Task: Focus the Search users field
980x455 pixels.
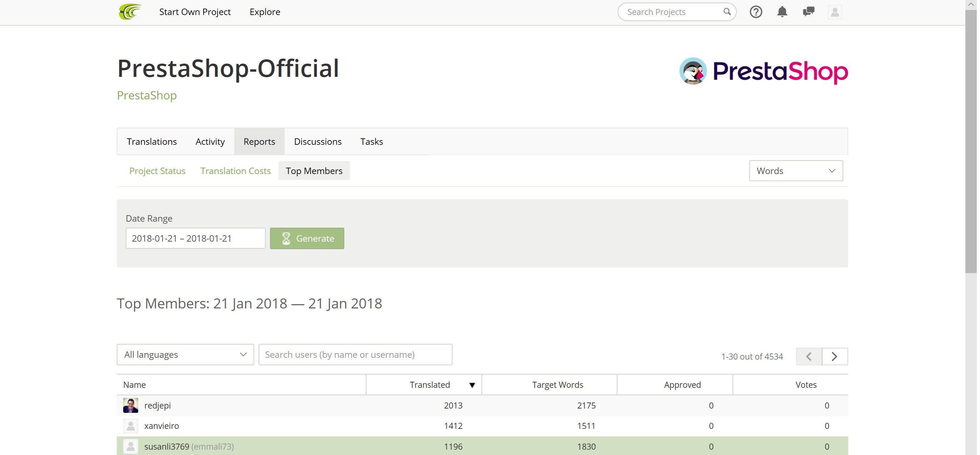Action: coord(355,355)
